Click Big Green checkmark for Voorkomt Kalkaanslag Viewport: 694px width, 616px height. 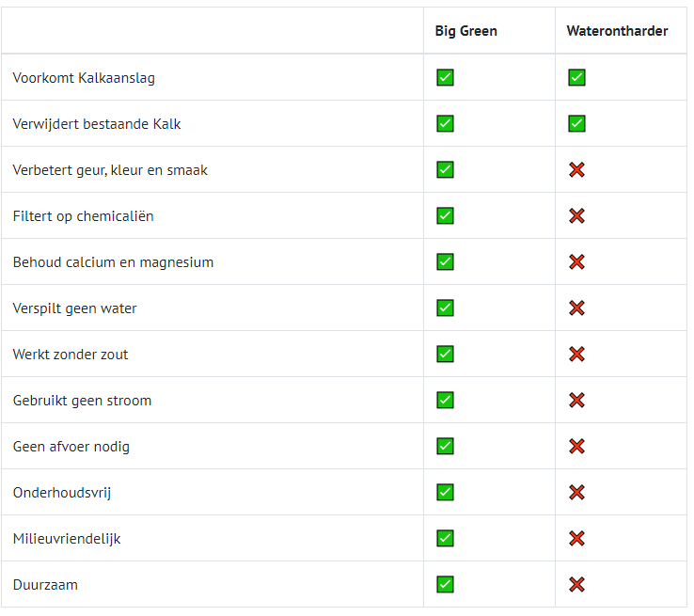(x=445, y=77)
